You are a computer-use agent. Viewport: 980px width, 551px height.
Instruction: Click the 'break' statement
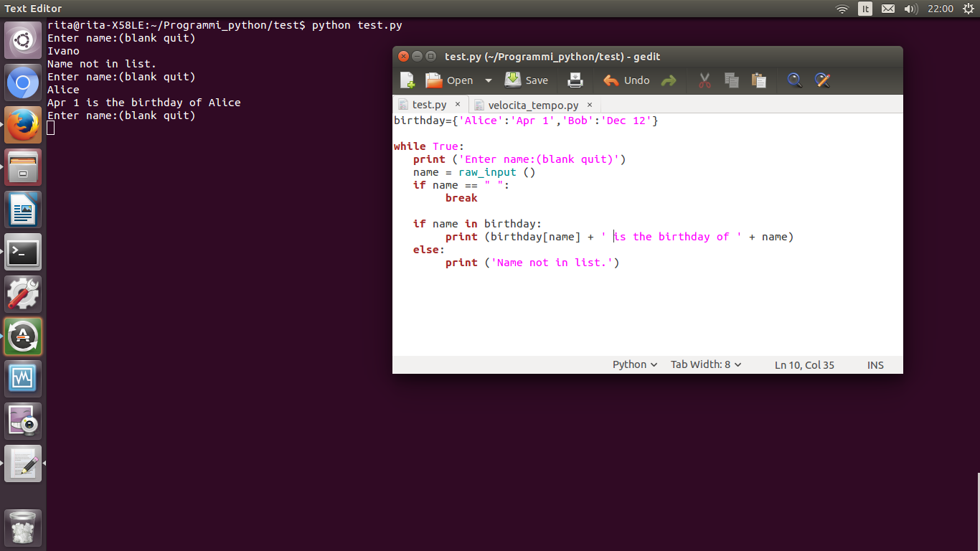click(461, 198)
